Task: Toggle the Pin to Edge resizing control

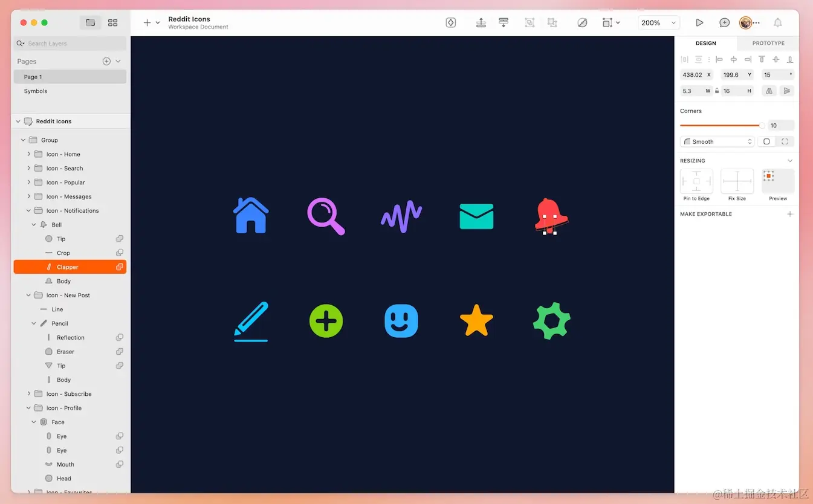Action: [x=696, y=181]
